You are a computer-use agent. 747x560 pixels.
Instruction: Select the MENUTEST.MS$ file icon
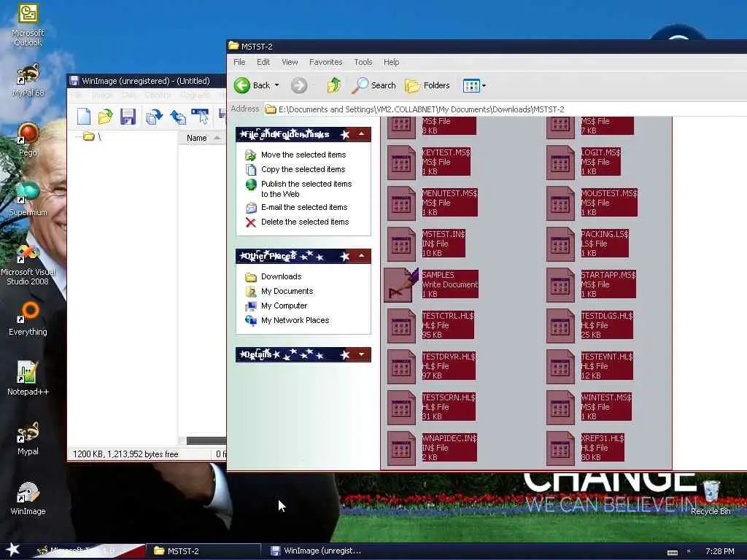click(401, 203)
